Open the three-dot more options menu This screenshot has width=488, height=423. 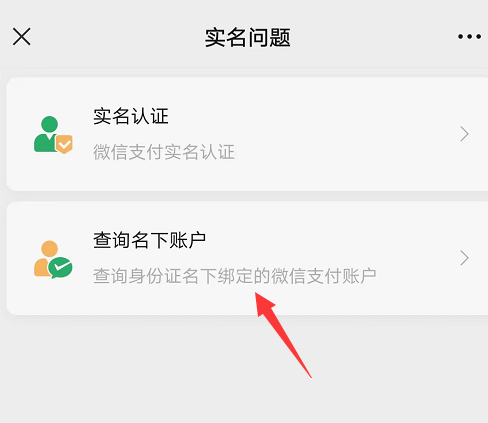[x=469, y=36]
